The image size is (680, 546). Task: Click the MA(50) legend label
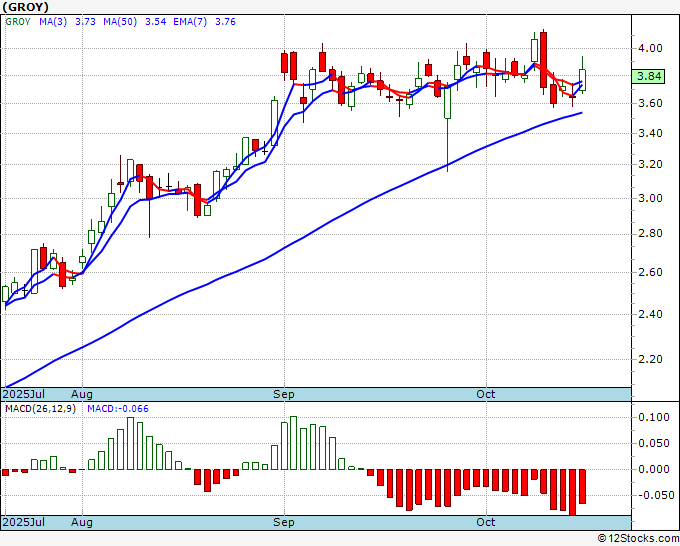tap(120, 22)
